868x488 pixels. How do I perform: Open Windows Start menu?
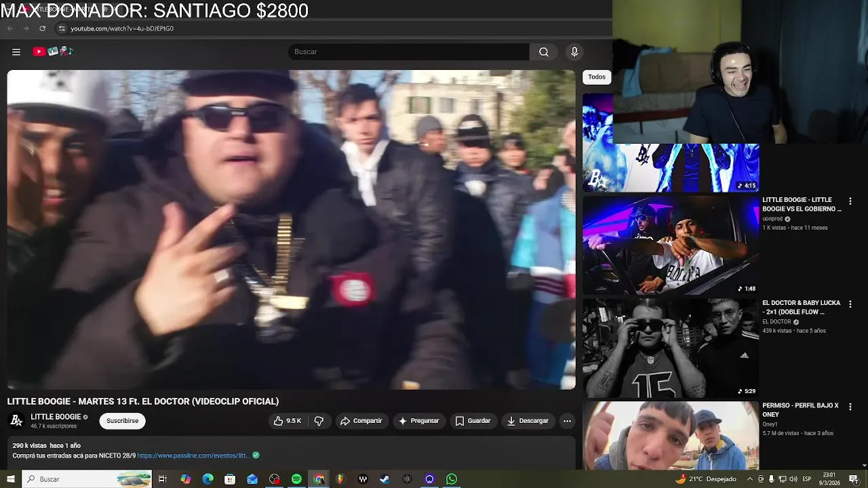10,479
